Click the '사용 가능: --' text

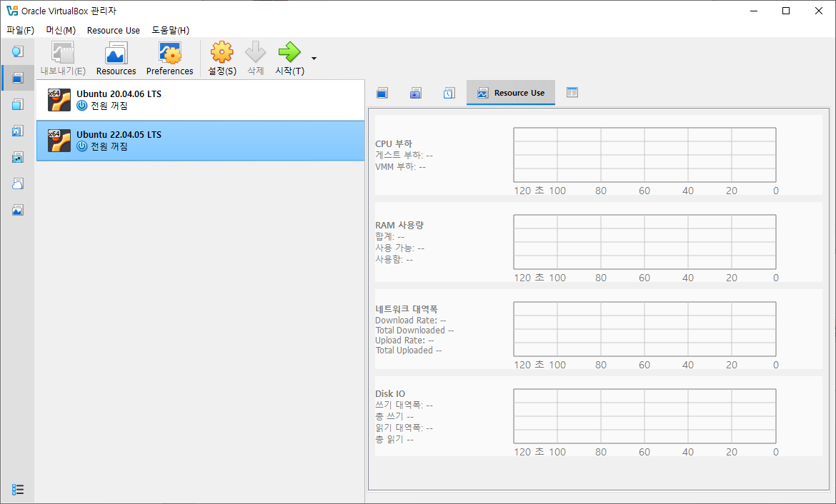(x=400, y=248)
